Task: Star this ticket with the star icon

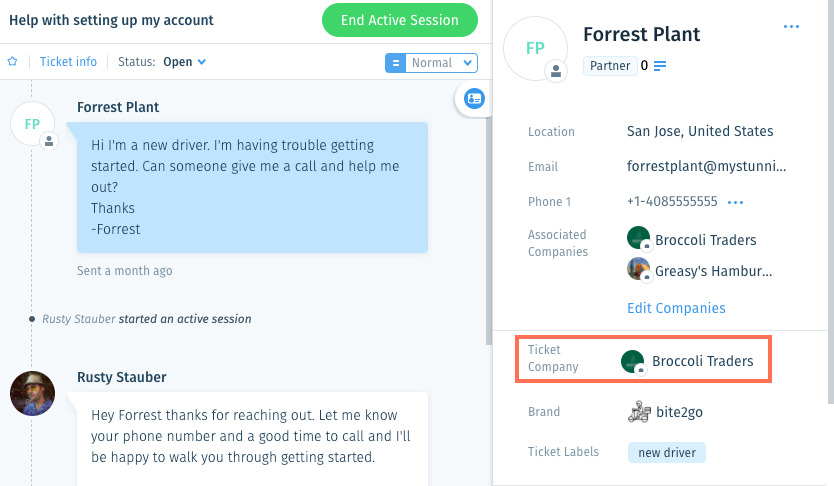Action: (x=12, y=62)
